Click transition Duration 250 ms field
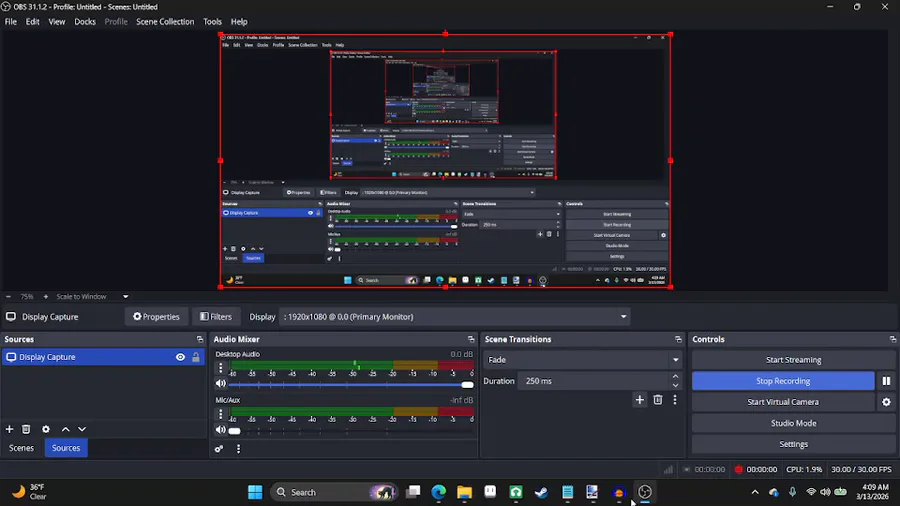Viewport: 900px width, 506px height. pos(594,381)
